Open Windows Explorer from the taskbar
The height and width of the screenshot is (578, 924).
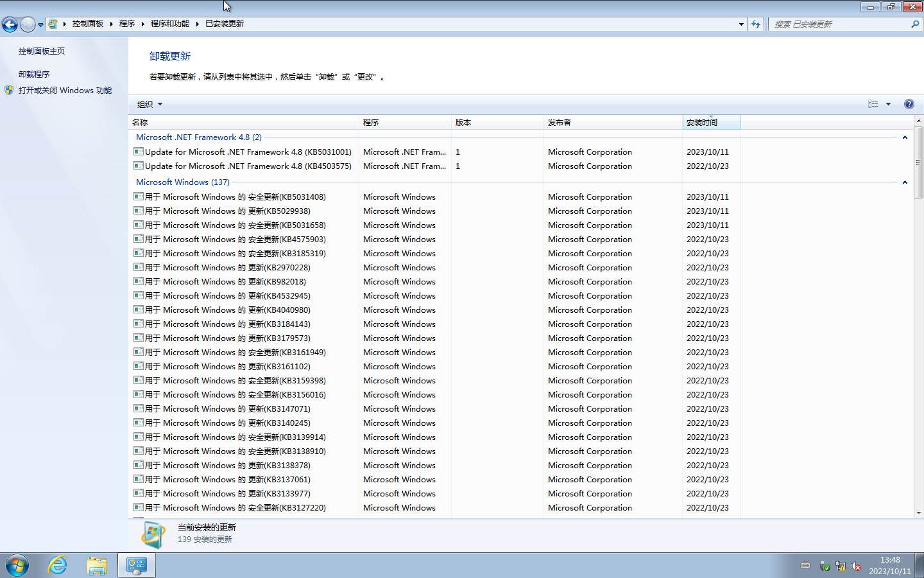tap(97, 565)
